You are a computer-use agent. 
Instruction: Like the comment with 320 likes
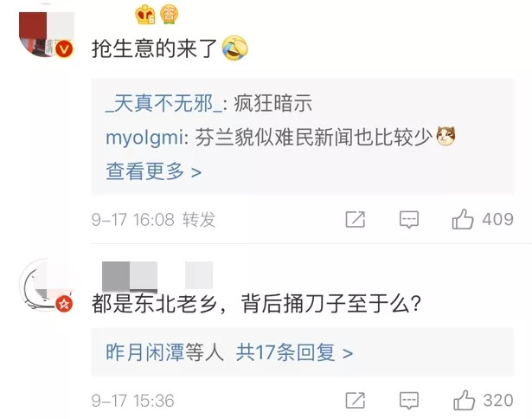coord(464,400)
